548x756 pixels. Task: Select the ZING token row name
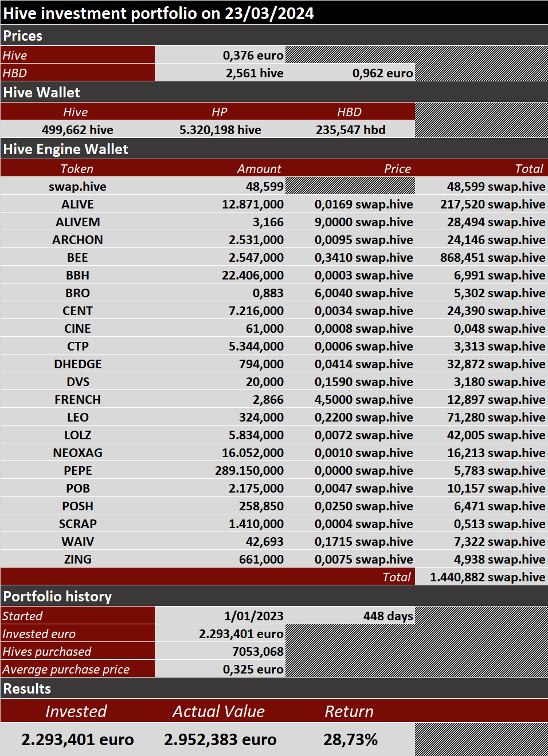(x=77, y=559)
